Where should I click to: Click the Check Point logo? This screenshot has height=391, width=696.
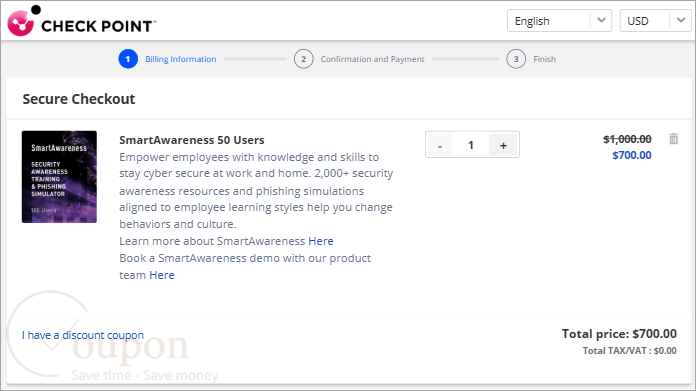click(82, 20)
